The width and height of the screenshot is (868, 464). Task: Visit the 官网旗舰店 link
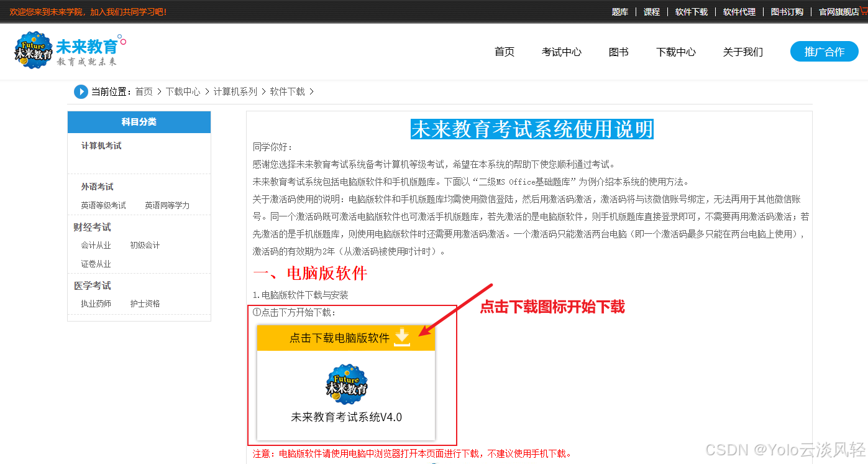(838, 12)
